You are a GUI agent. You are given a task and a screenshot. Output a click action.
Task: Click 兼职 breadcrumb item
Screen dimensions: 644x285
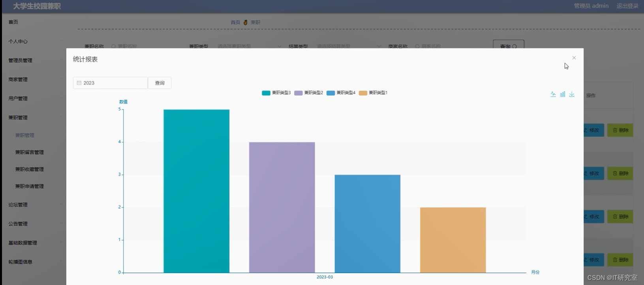255,23
